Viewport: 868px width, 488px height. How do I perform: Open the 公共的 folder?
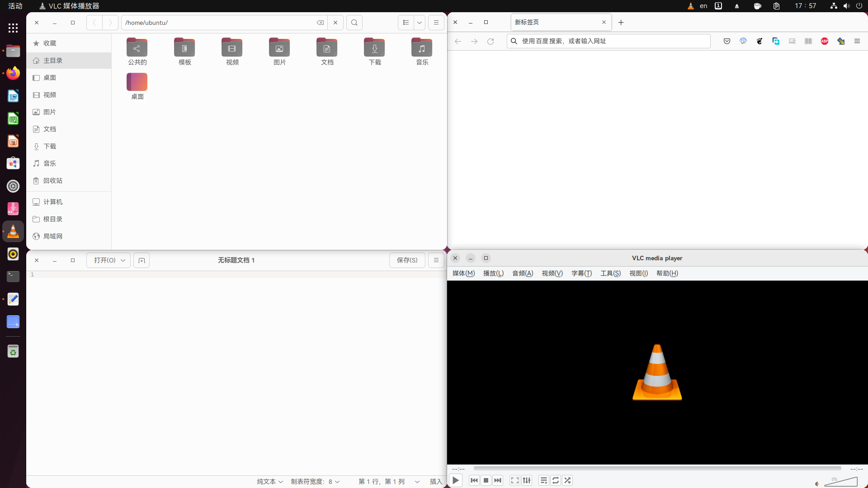tap(137, 52)
